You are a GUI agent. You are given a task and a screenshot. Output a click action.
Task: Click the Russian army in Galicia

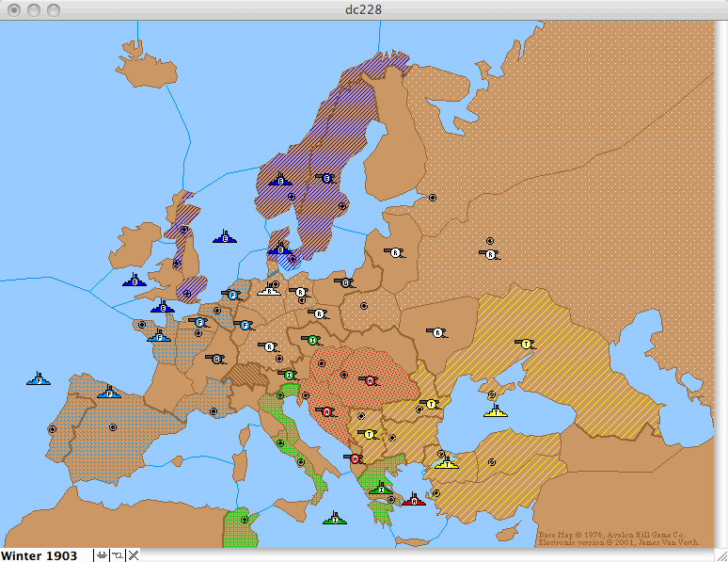(437, 332)
